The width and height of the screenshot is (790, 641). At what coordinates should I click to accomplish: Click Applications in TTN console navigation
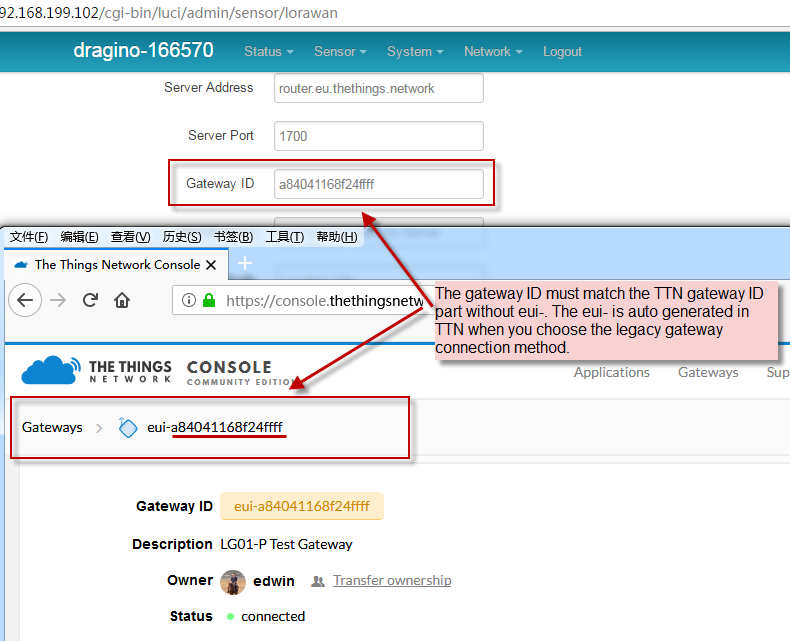tap(612, 372)
